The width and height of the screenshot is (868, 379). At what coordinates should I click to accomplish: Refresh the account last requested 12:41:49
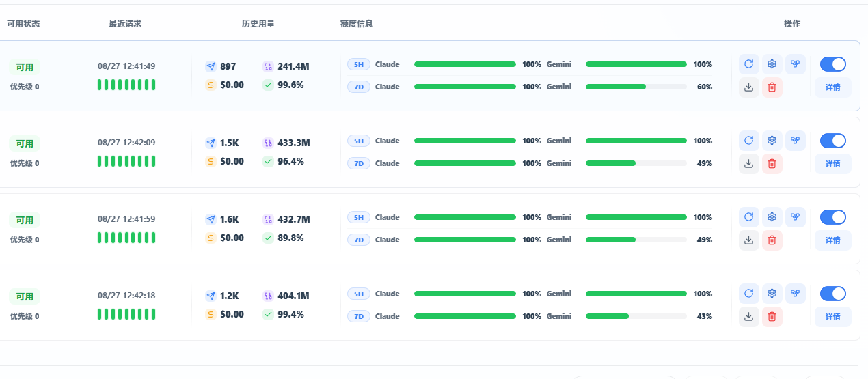(749, 64)
